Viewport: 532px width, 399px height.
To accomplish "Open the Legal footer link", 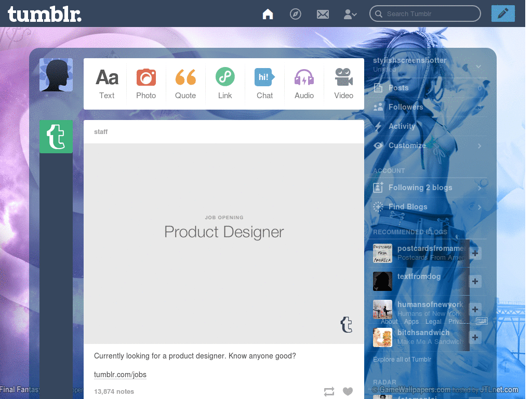I will coord(433,321).
